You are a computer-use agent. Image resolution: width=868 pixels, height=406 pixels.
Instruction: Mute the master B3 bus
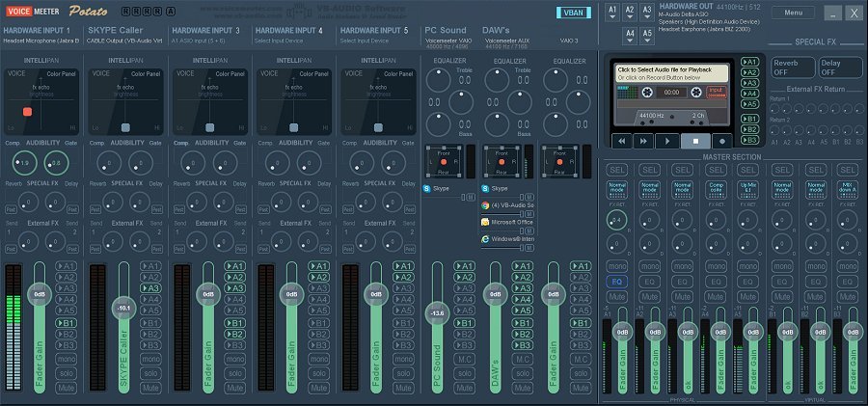pyautogui.click(x=848, y=297)
